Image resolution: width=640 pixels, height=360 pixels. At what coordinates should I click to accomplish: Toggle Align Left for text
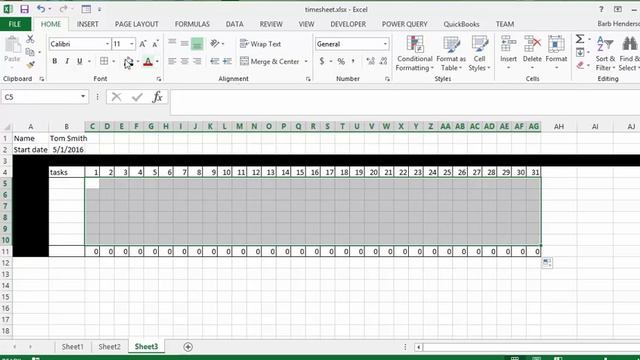coord(172,61)
